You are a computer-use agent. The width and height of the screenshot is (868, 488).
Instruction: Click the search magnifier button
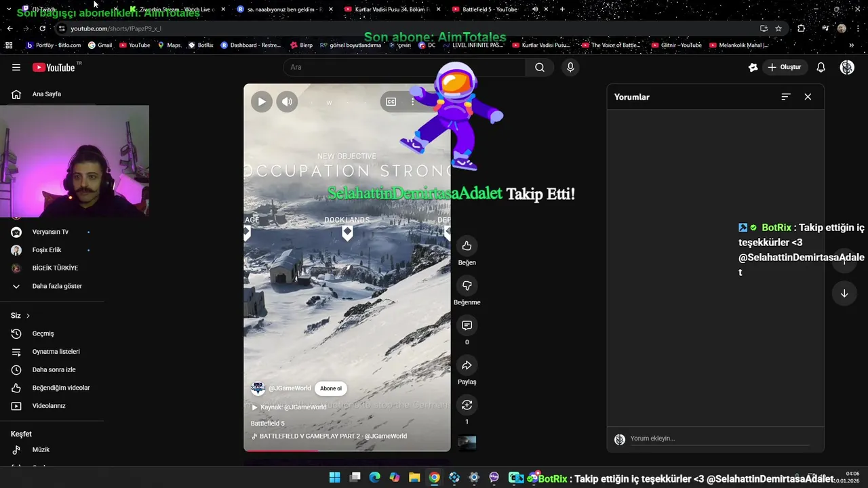coord(540,67)
